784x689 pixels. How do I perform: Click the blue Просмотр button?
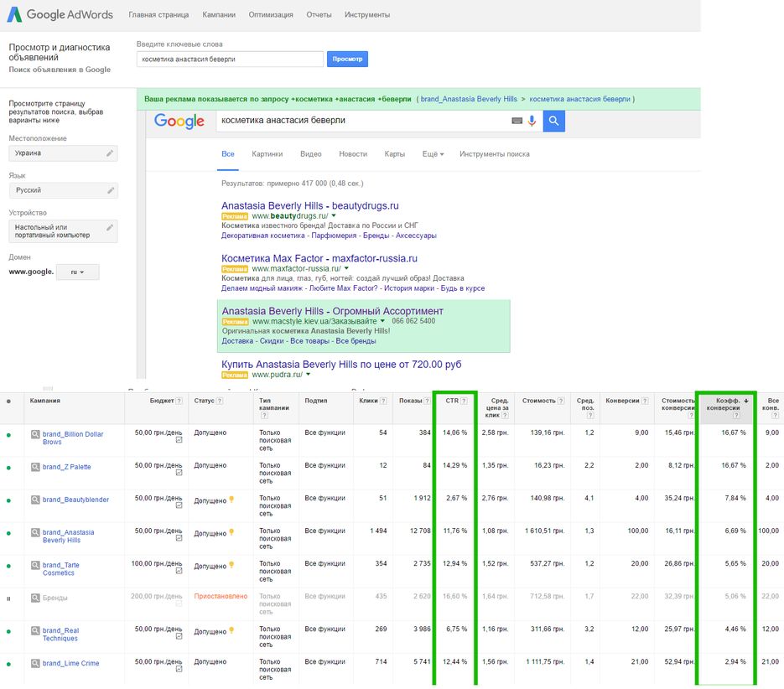[x=347, y=59]
